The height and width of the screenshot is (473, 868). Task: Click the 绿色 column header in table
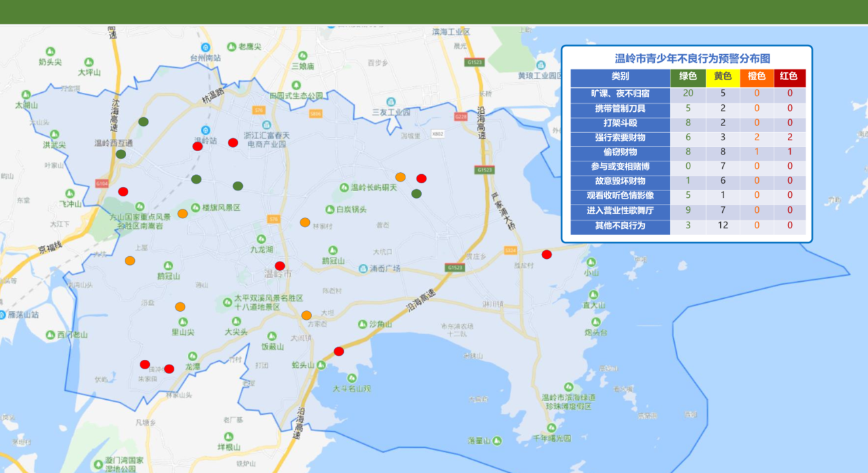[x=688, y=77]
